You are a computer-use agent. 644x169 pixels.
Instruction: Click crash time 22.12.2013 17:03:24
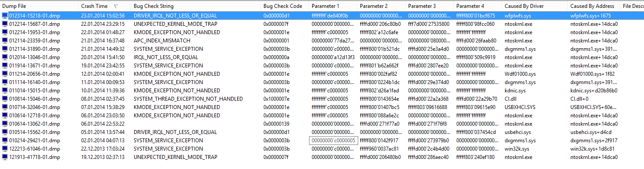pyautogui.click(x=103, y=148)
